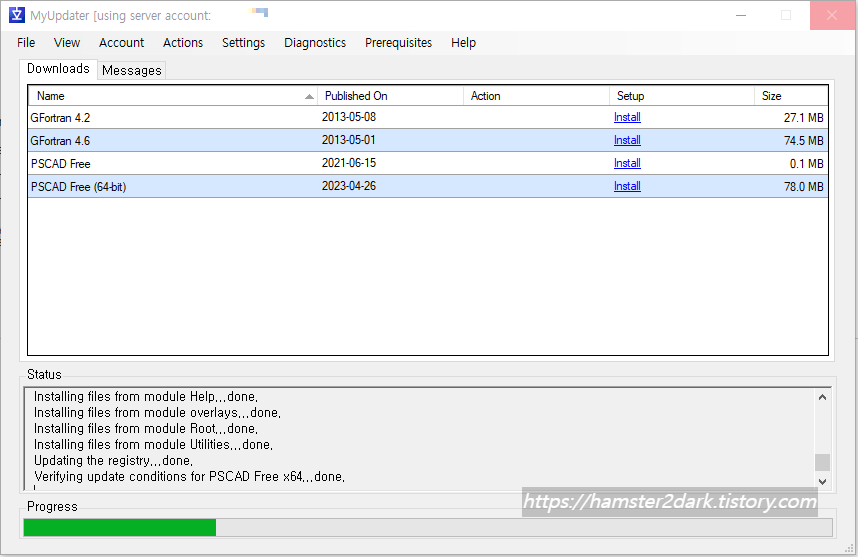Open the View menu

coord(67,43)
